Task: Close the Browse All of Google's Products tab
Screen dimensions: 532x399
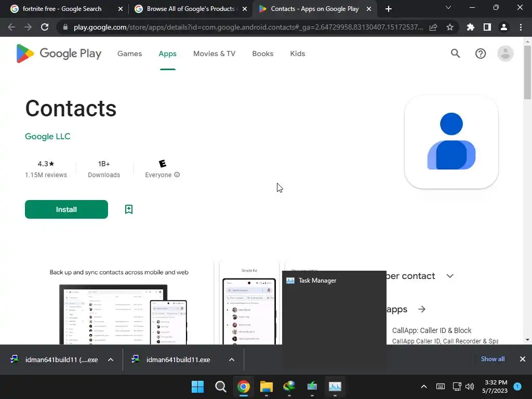Action: coord(245,9)
